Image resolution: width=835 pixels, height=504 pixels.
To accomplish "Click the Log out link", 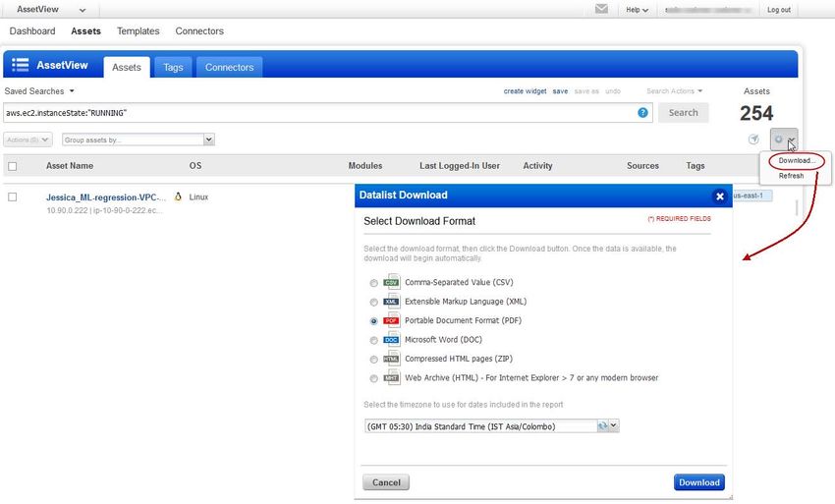I will click(779, 10).
